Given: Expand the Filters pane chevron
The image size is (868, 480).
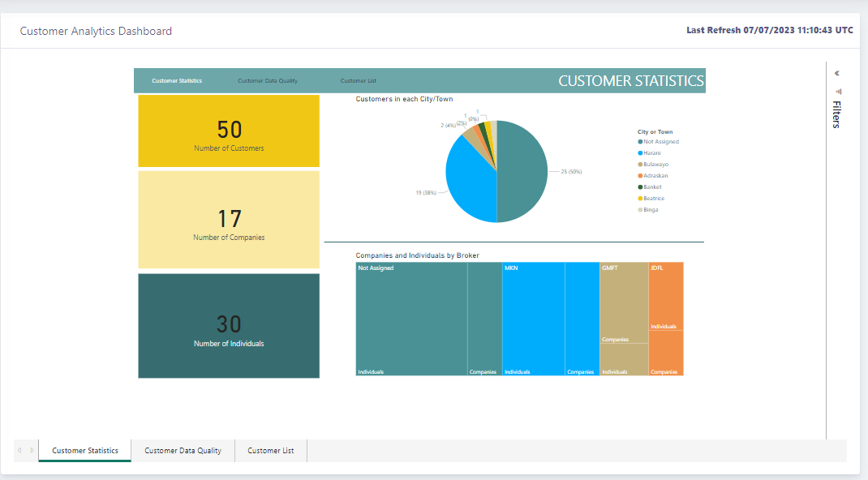Looking at the screenshot, I should [x=837, y=73].
